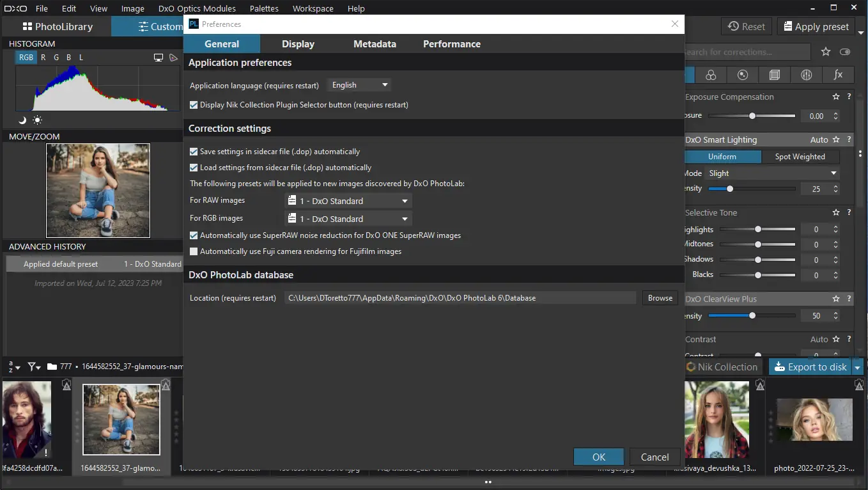
Task: Click the filter funnel icon in the browser
Action: [35, 367]
